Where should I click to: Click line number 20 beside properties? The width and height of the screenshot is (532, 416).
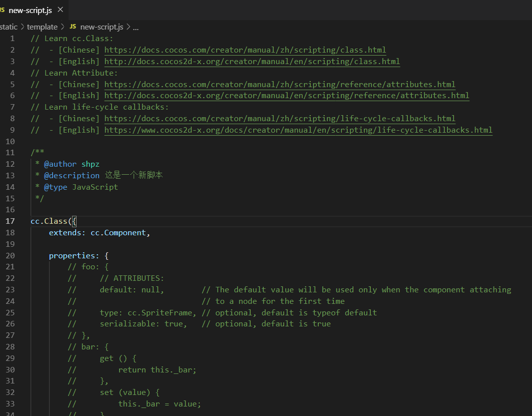tap(10, 256)
